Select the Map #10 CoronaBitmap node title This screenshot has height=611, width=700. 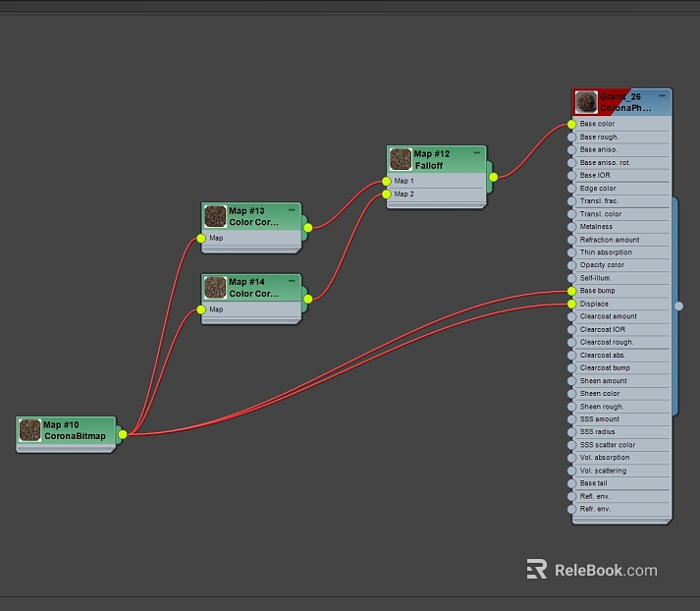tap(75, 430)
